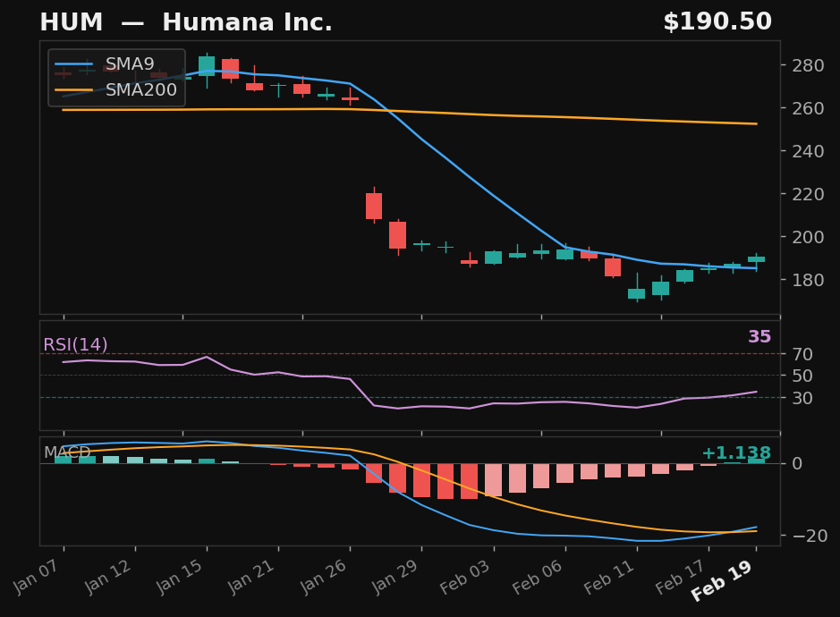840x617 pixels.
Task: Click the 200 price axis label
Action: tap(808, 237)
